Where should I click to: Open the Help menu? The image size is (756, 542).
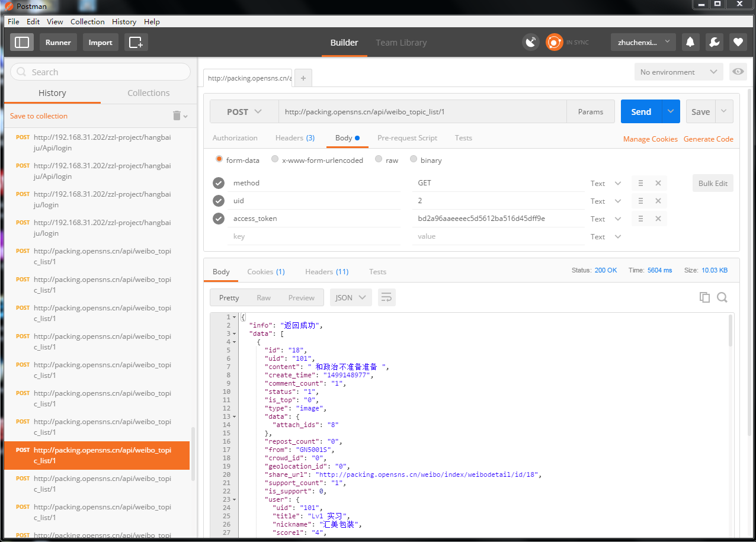click(152, 21)
